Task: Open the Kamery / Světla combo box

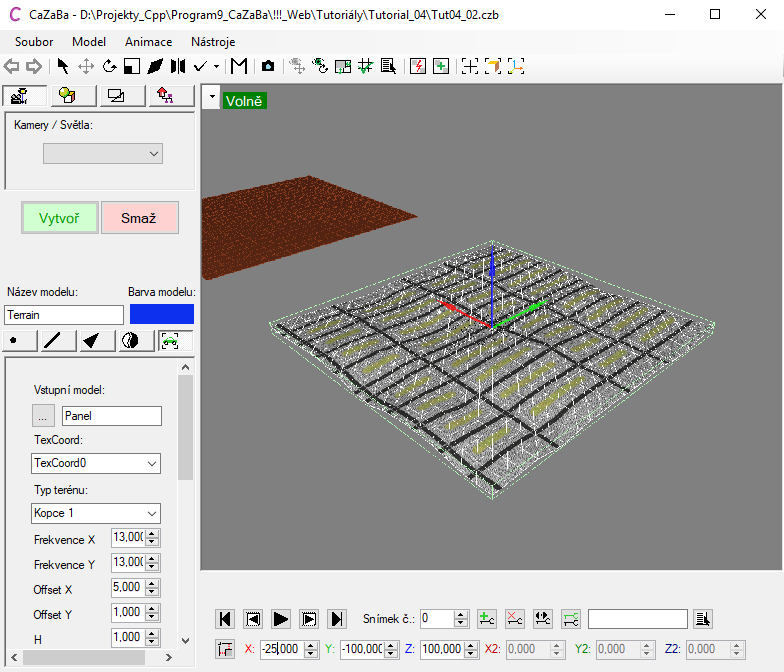Action: click(x=102, y=153)
